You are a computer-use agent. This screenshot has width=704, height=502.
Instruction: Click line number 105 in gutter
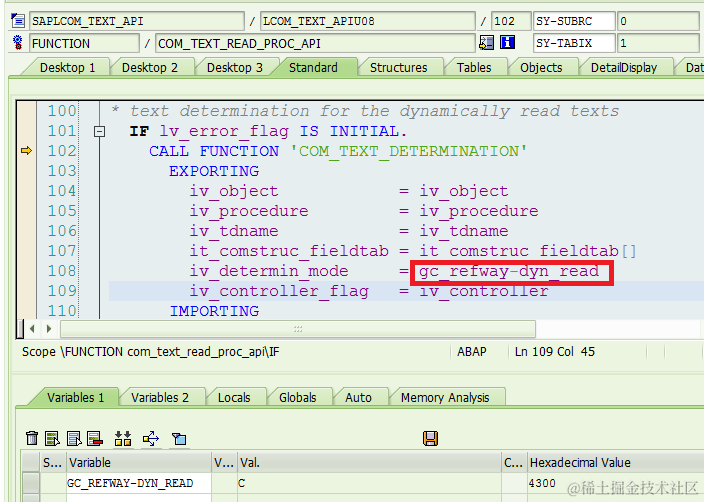(x=62, y=211)
